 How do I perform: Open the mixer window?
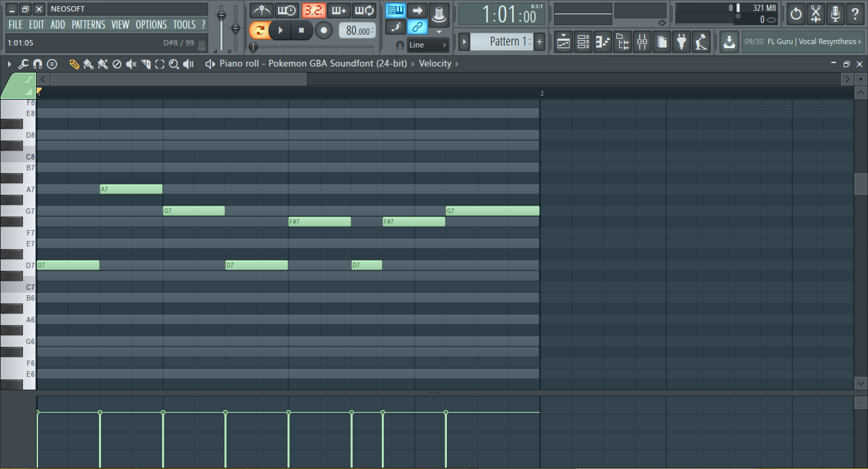click(642, 42)
